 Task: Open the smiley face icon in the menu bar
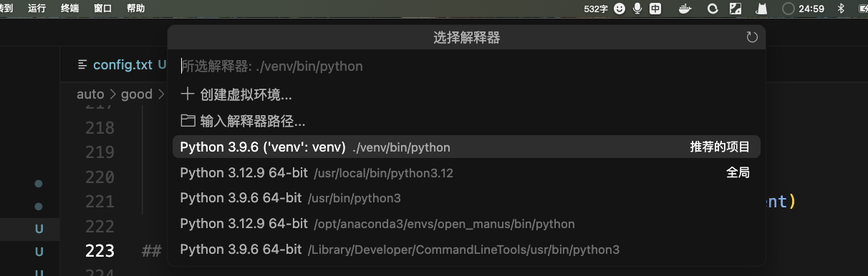pyautogui.click(x=619, y=9)
